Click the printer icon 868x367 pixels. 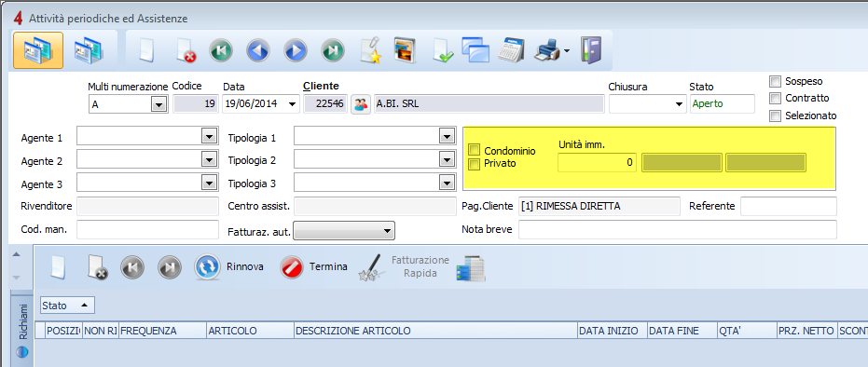(547, 51)
